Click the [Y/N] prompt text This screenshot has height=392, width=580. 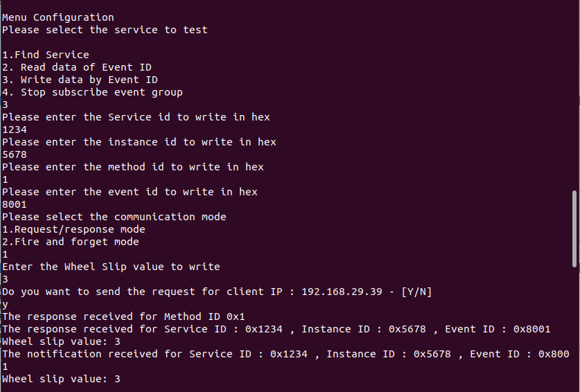click(x=416, y=292)
